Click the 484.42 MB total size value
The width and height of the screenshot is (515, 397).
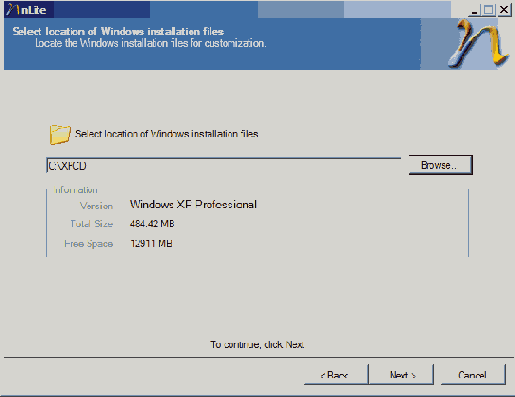pyautogui.click(x=152, y=224)
